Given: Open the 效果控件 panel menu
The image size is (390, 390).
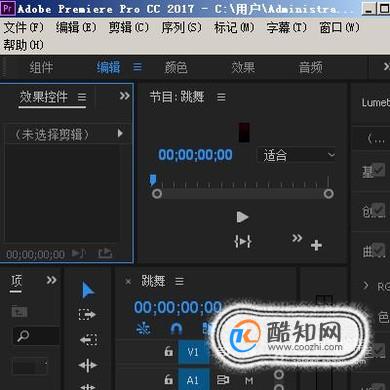Looking at the screenshot, I should (x=82, y=97).
